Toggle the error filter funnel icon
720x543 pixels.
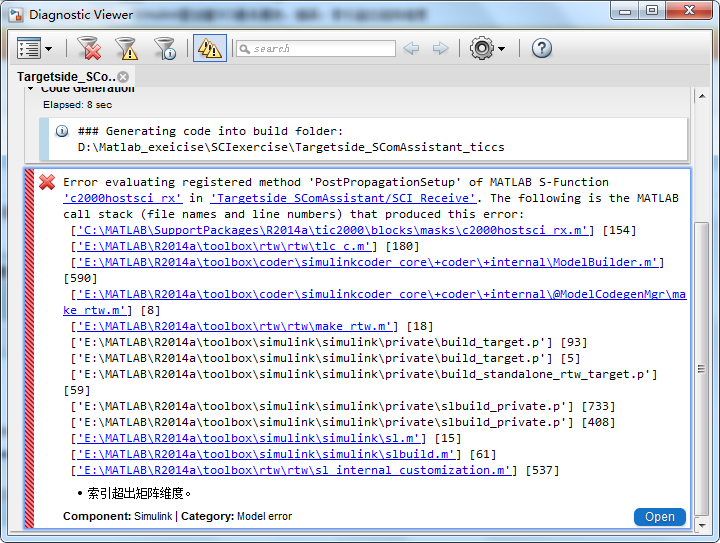89,48
